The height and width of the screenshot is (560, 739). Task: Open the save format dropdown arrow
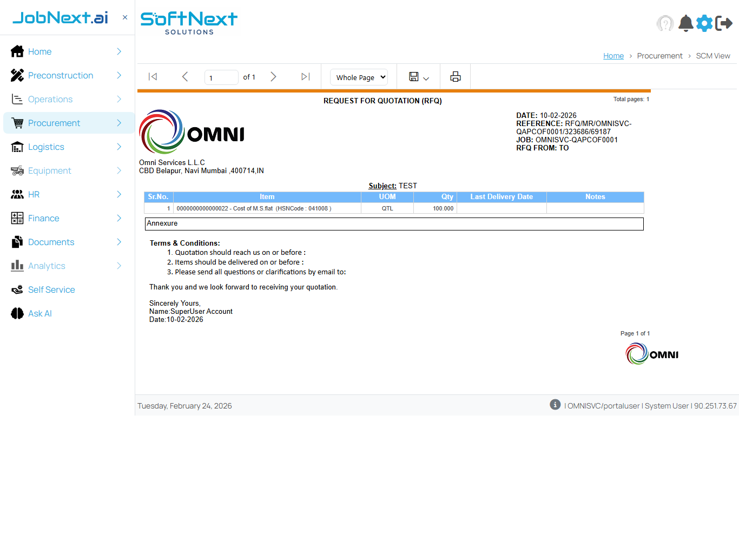tap(426, 78)
